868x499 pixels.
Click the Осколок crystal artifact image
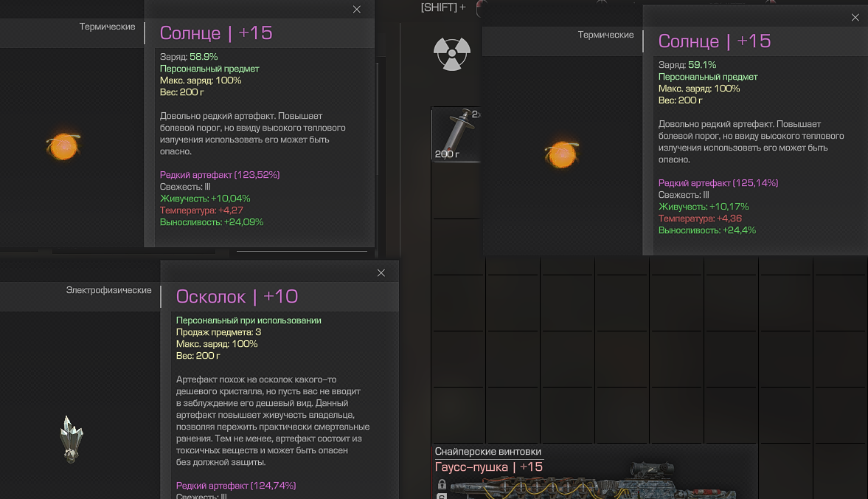71,439
